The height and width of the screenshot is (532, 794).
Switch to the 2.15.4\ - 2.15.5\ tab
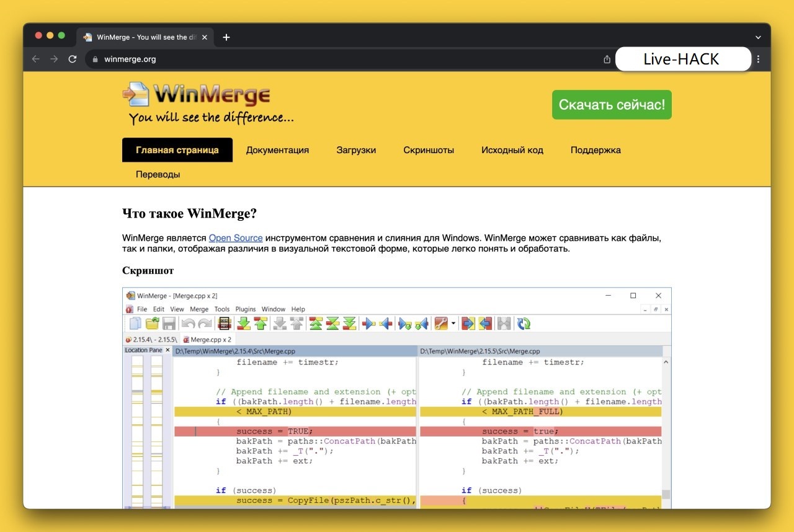151,340
